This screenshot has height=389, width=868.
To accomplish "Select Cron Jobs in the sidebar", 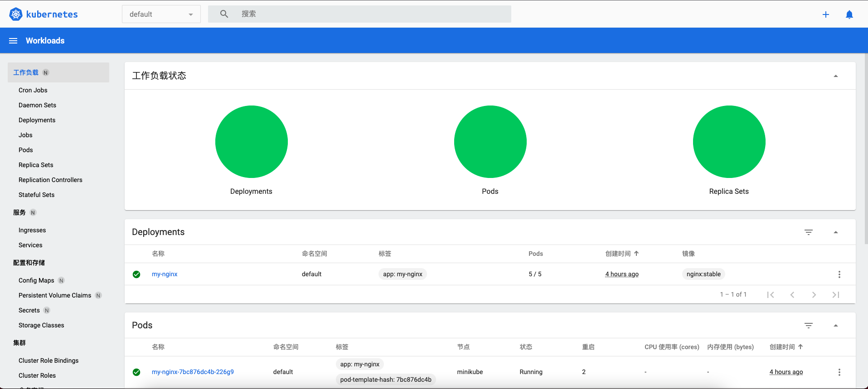I will coord(33,90).
